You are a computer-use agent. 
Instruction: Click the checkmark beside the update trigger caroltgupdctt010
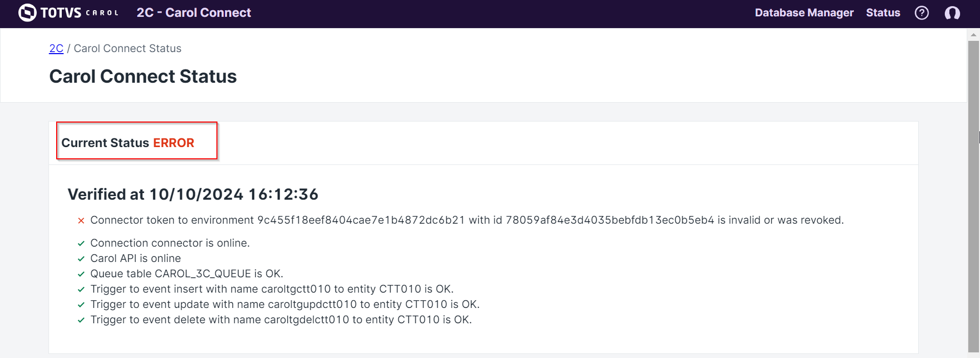coord(81,305)
